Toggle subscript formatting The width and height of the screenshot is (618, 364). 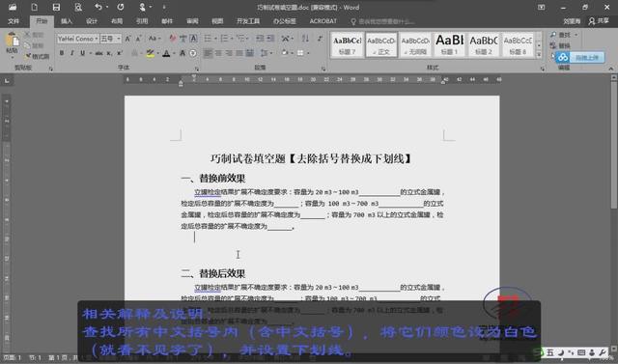pyautogui.click(x=109, y=53)
